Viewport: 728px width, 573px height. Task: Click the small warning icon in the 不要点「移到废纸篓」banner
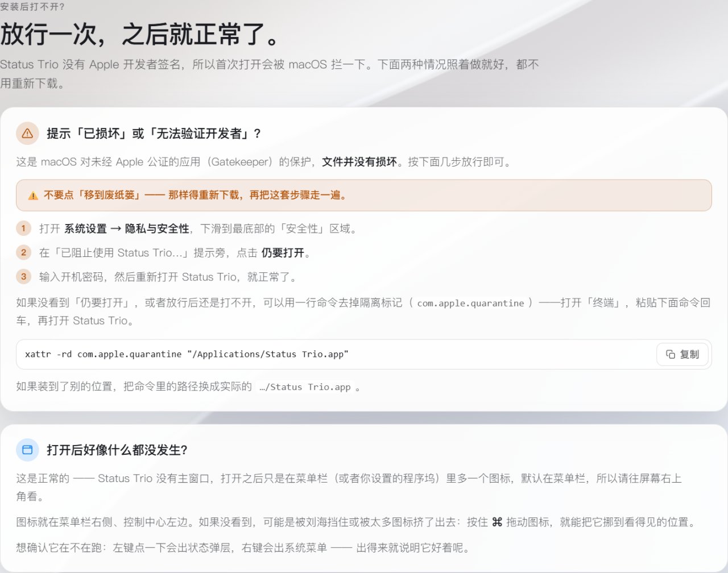tap(33, 196)
